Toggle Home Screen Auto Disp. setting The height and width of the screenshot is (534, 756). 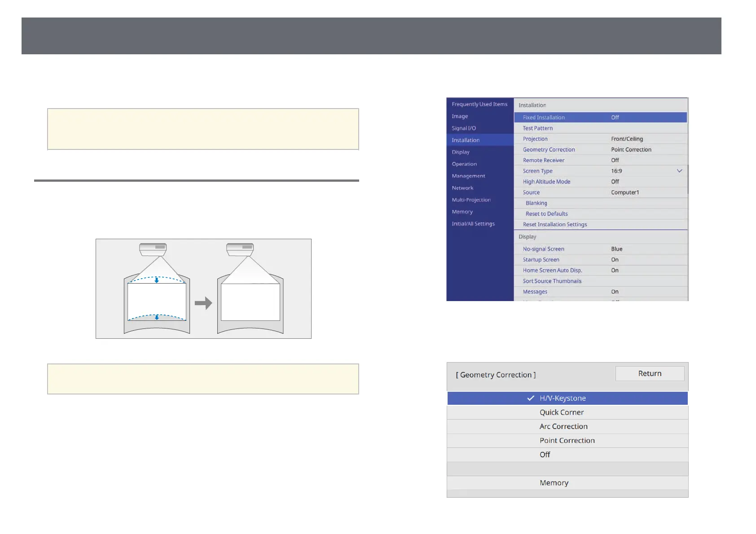click(x=600, y=271)
